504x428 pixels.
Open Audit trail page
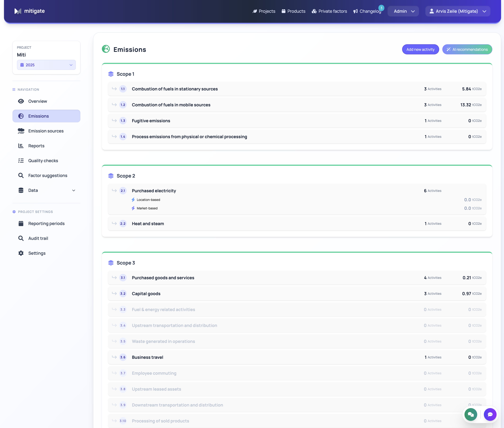coord(46,238)
